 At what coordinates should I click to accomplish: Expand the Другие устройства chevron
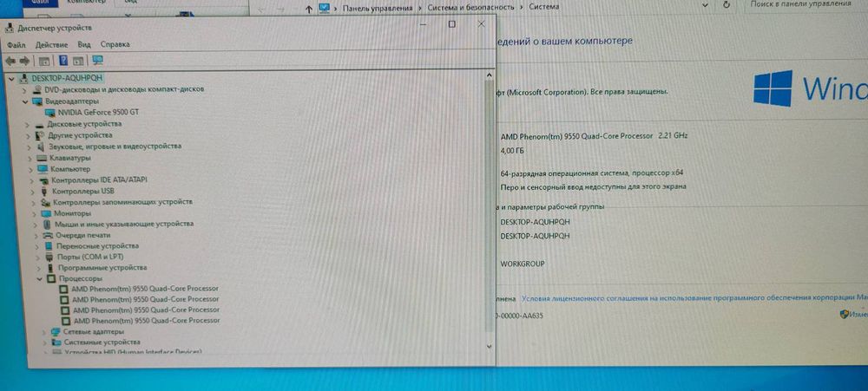click(27, 135)
